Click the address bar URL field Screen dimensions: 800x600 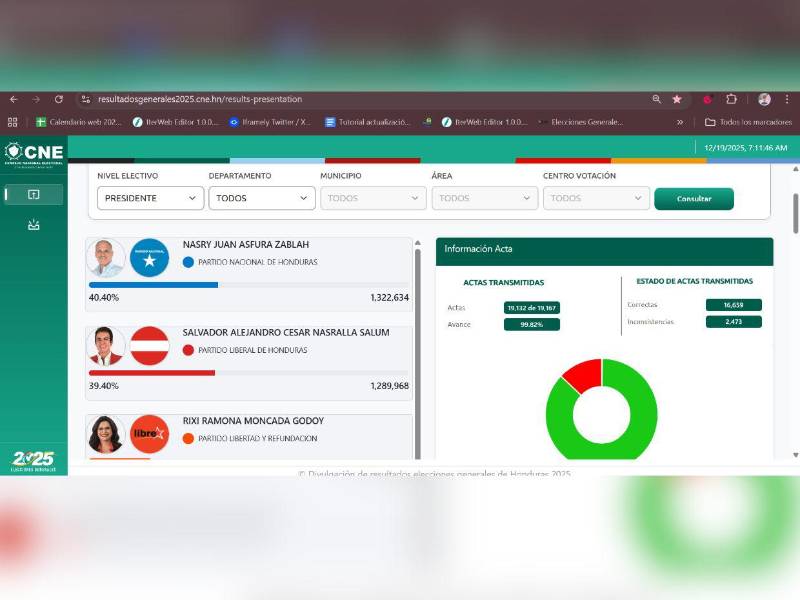[350, 100]
